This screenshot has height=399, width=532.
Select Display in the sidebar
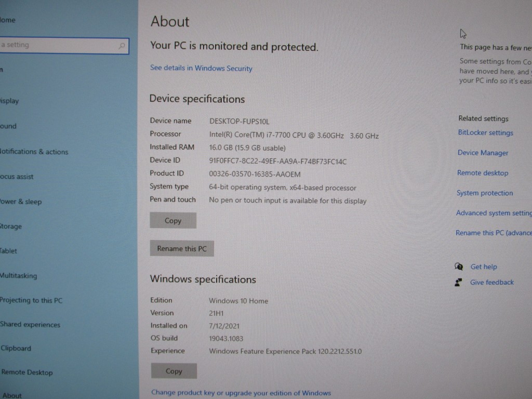point(9,101)
